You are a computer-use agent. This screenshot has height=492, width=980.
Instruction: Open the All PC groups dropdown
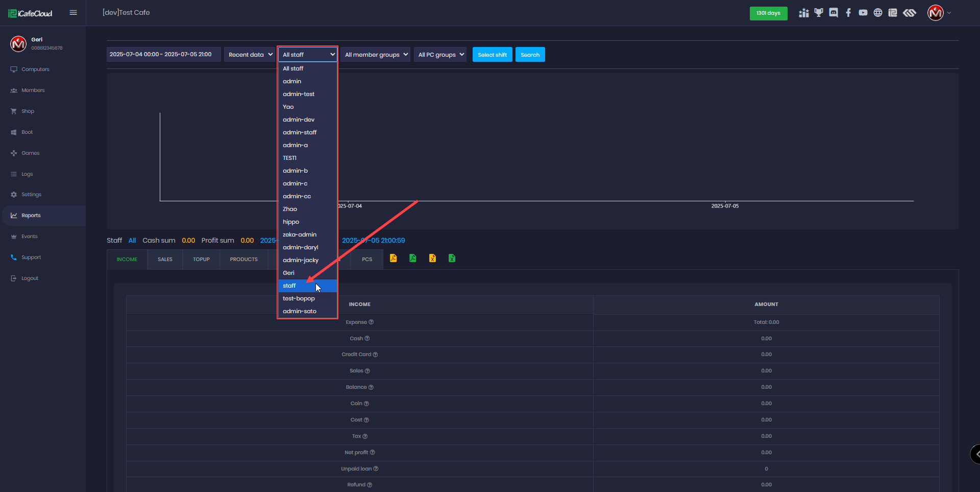tap(440, 55)
